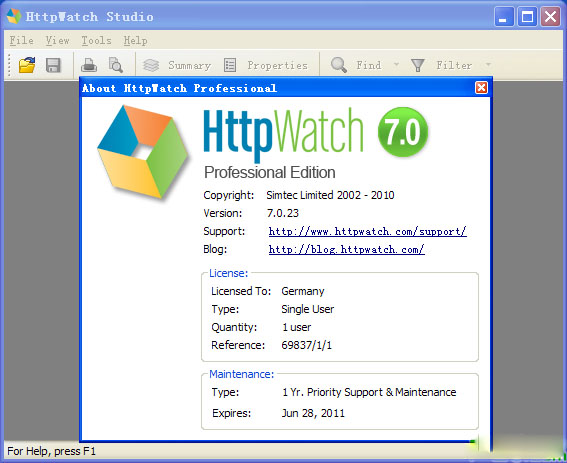Close the About HttpWatch Professional dialog
The image size is (567, 463).
pyautogui.click(x=481, y=88)
